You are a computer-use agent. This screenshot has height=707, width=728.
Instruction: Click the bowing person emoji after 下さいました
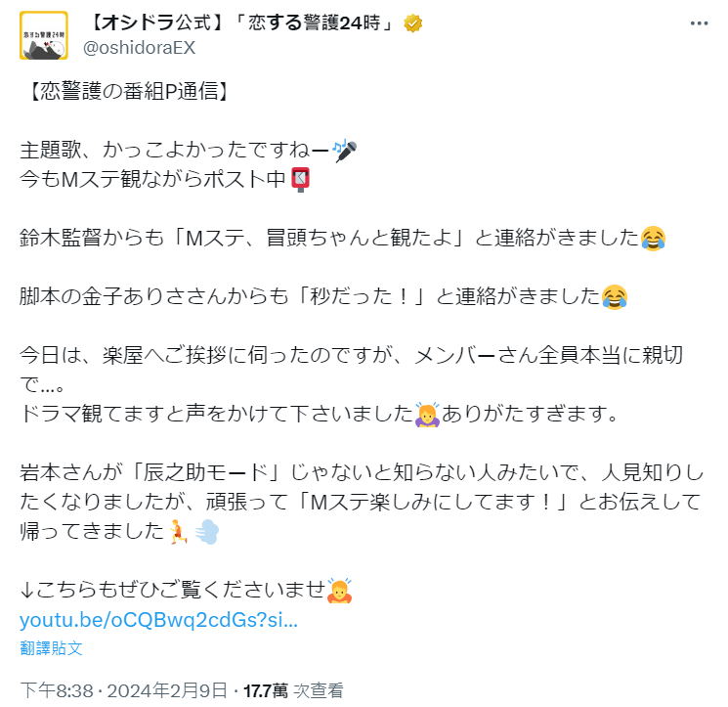[x=427, y=415]
